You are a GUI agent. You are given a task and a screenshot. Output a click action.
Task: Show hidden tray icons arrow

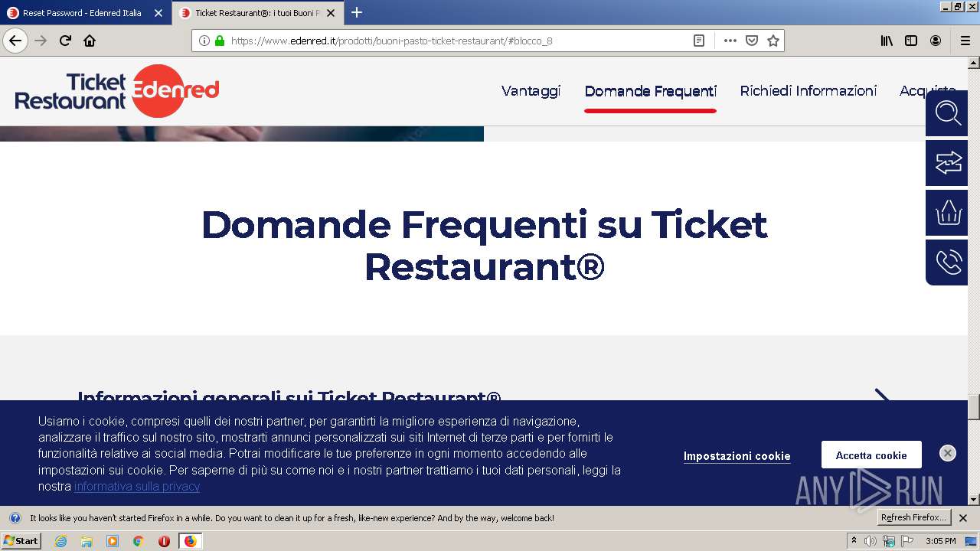[x=854, y=541]
